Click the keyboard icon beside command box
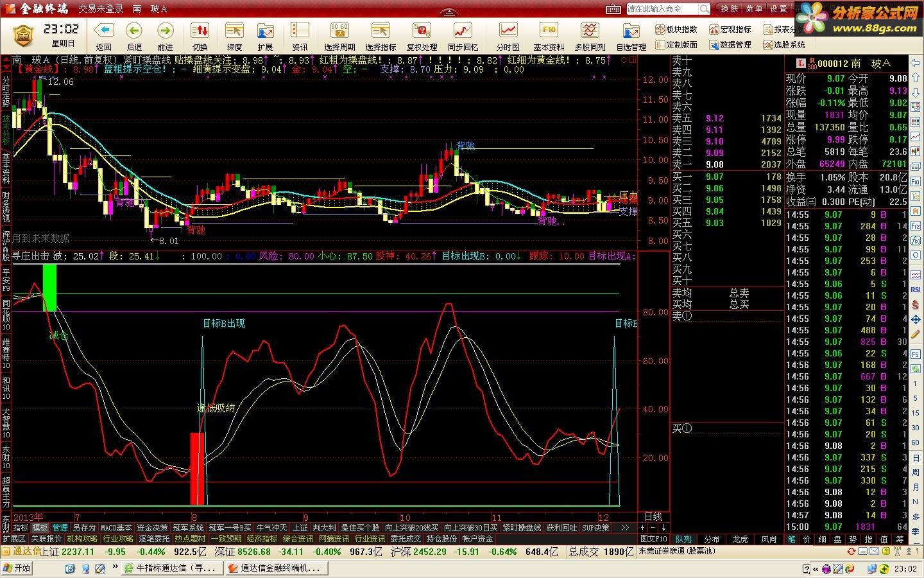Image resolution: width=924 pixels, height=578 pixels. click(614, 9)
